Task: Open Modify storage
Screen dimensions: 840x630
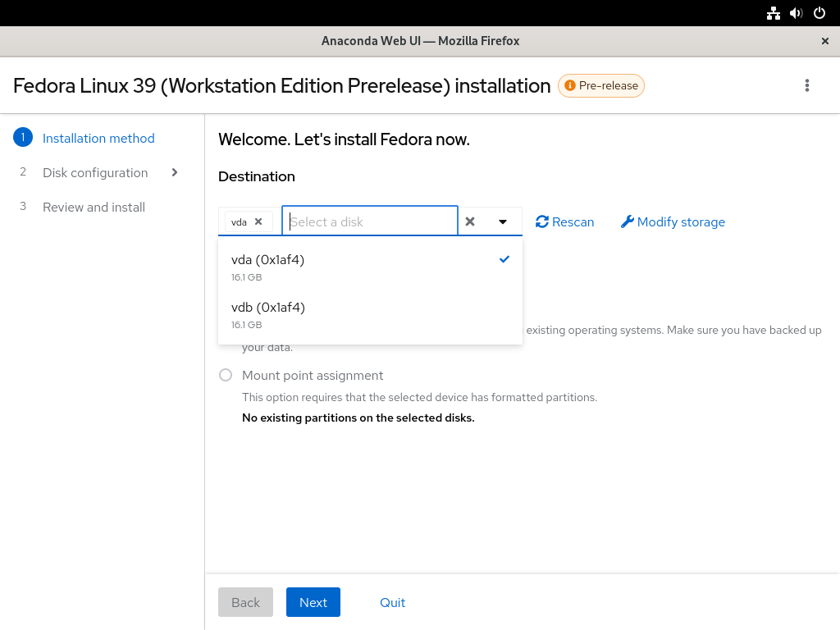Action: click(x=673, y=221)
